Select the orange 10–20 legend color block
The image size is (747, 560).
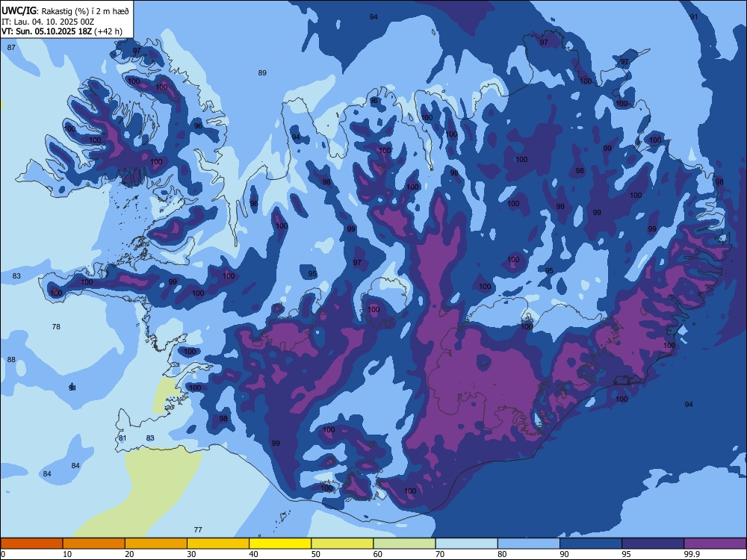94,544
